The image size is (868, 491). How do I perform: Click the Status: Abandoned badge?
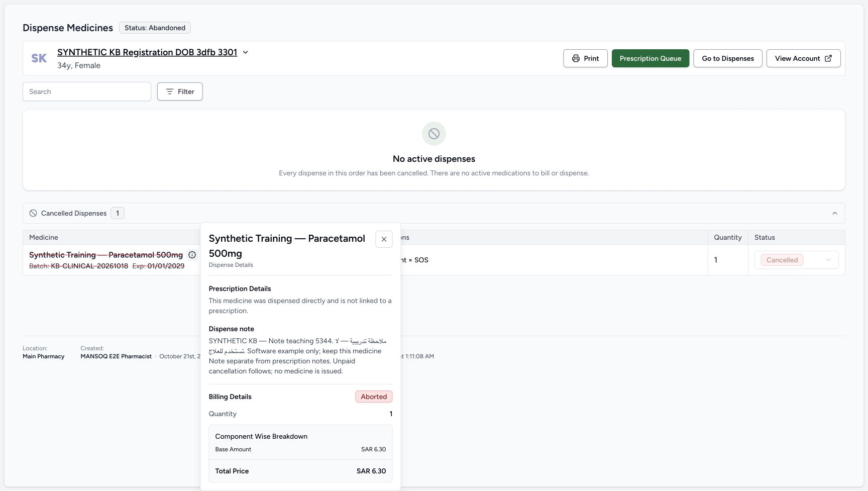155,28
